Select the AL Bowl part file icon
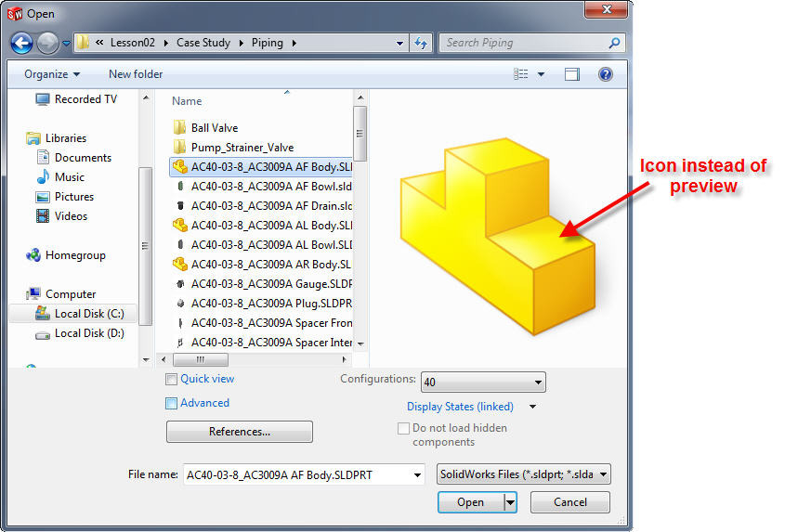The height and width of the screenshot is (532, 798). (x=179, y=244)
